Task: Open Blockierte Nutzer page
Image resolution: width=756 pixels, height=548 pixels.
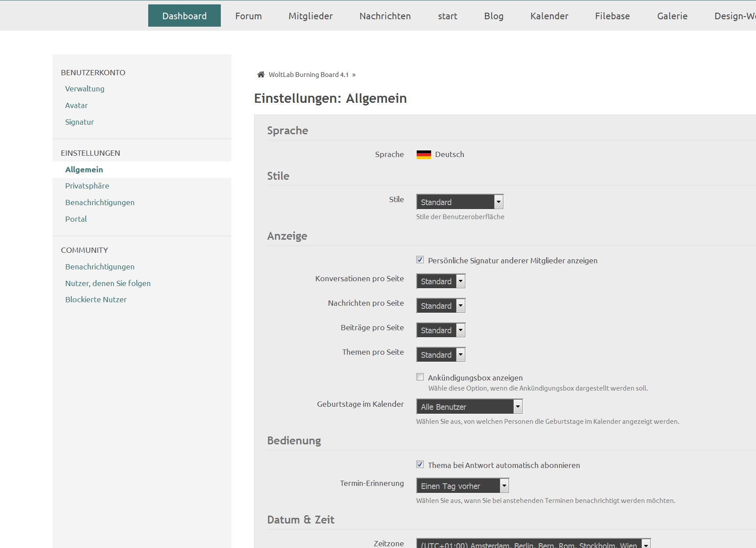Action: click(96, 300)
